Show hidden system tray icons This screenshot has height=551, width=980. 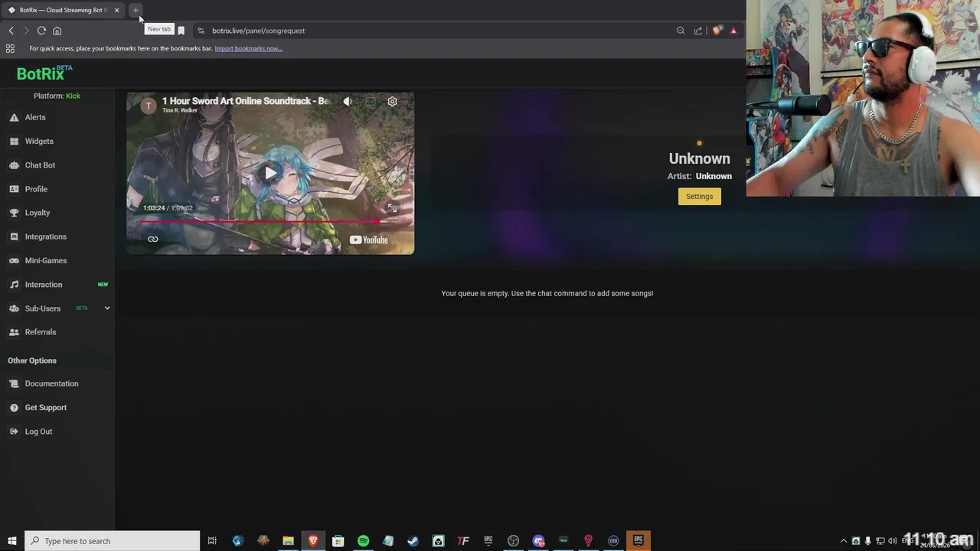[844, 541]
